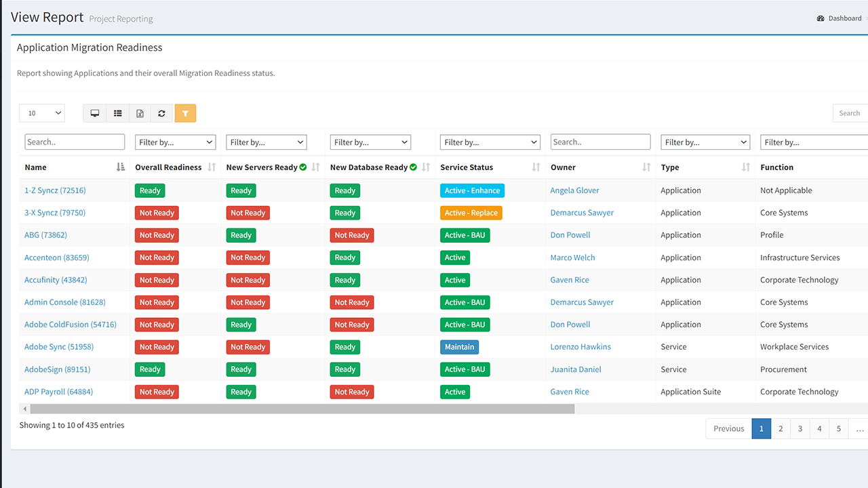Click sort arrows on Service Status column
The width and height of the screenshot is (868, 488).
coord(536,167)
